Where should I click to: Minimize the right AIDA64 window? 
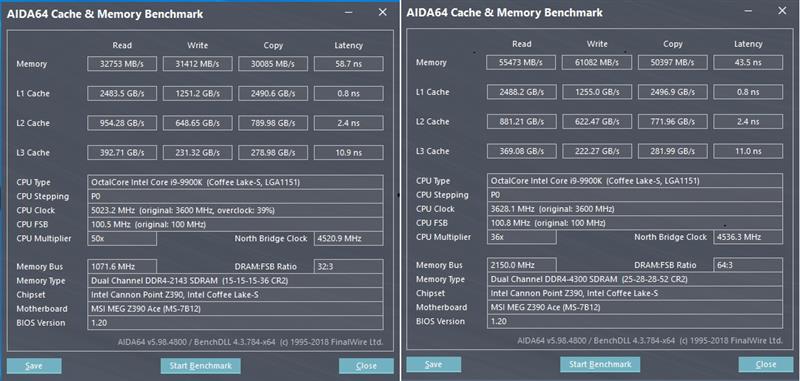(x=748, y=11)
